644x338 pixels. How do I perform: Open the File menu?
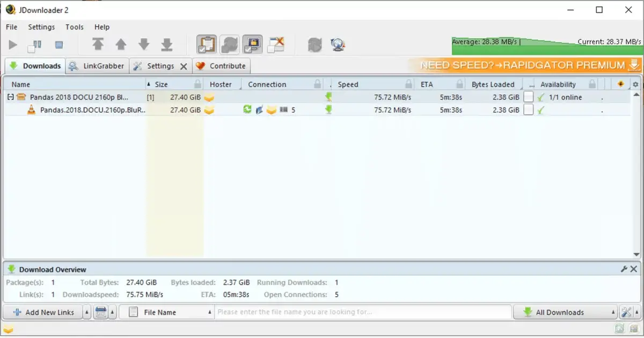click(x=12, y=27)
